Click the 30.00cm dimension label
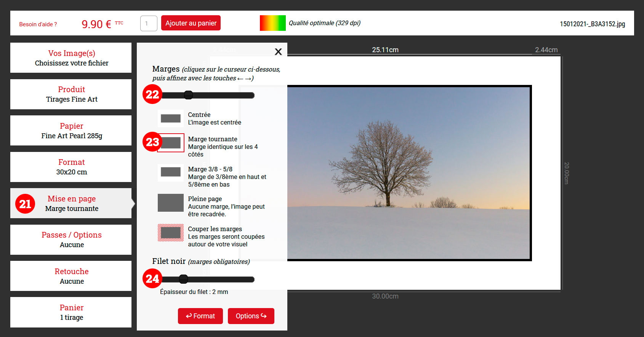Screen dimensions: 644x337 point(385,296)
